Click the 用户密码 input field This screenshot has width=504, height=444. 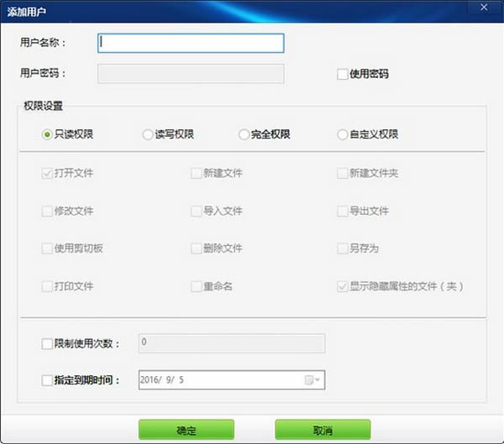pyautogui.click(x=191, y=74)
